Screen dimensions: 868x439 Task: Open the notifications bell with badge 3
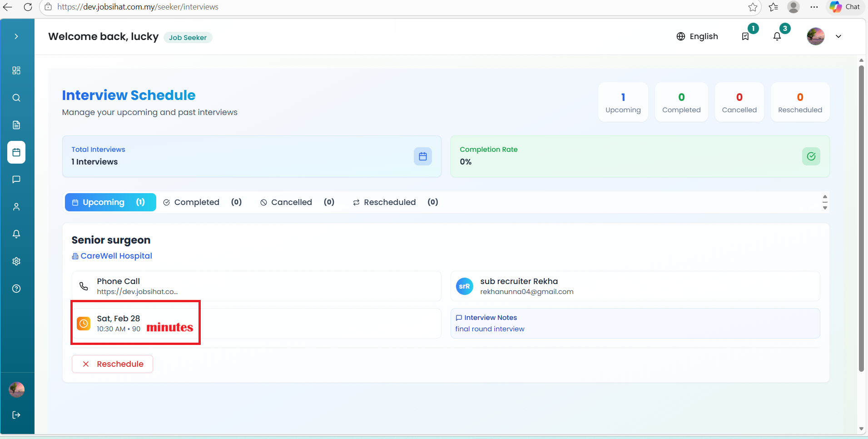point(777,36)
